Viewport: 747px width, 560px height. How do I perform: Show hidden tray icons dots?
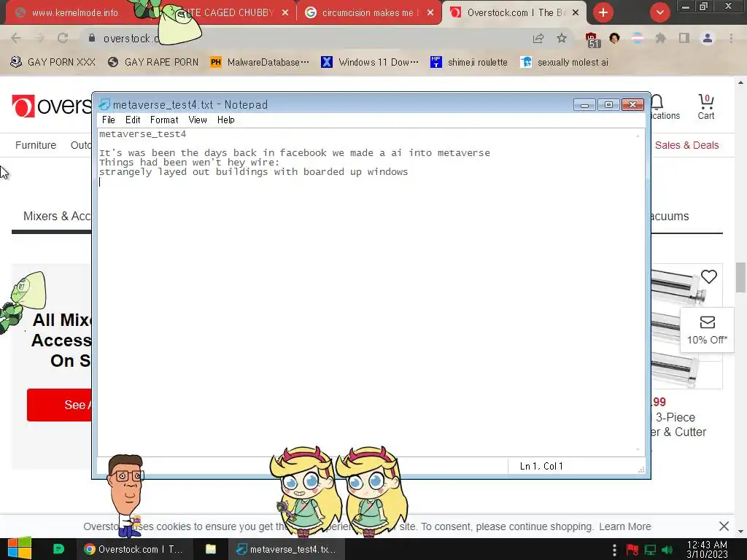(x=614, y=550)
